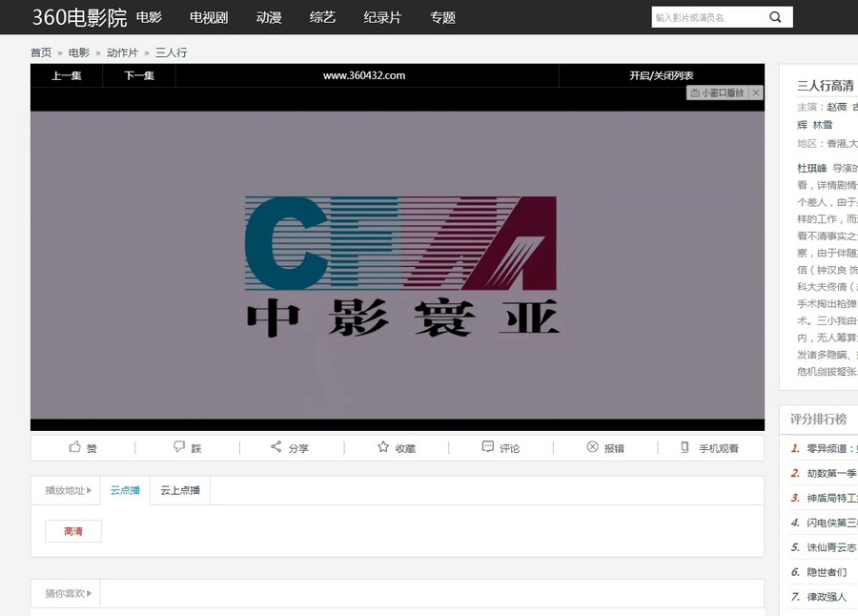Screen dimensions: 858x616
Task: Go to next episode 下一集
Action: tap(139, 75)
